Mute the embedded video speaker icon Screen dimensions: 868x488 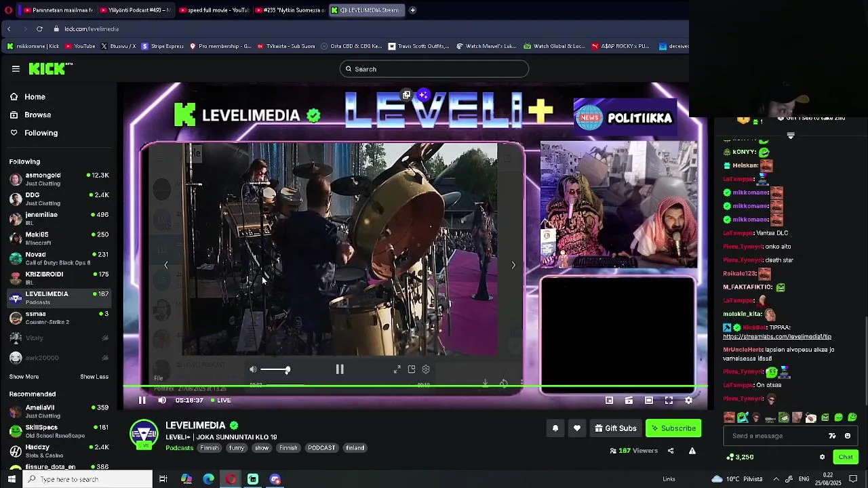[x=253, y=369]
